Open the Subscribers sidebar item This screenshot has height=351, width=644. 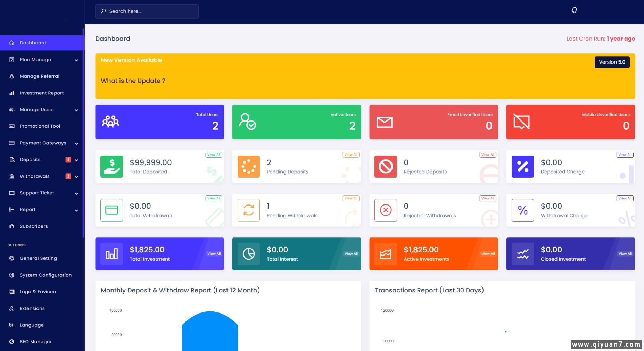pyautogui.click(x=34, y=226)
